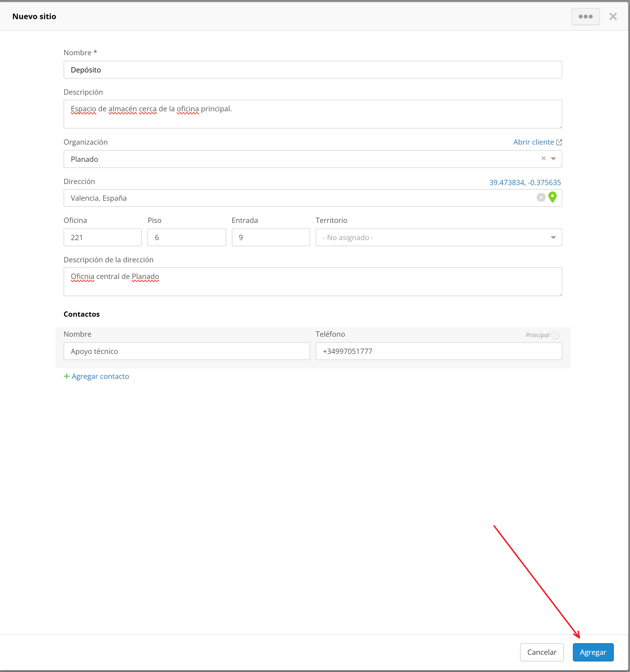The image size is (630, 672).
Task: Click into the Descripción text area
Action: point(312,114)
